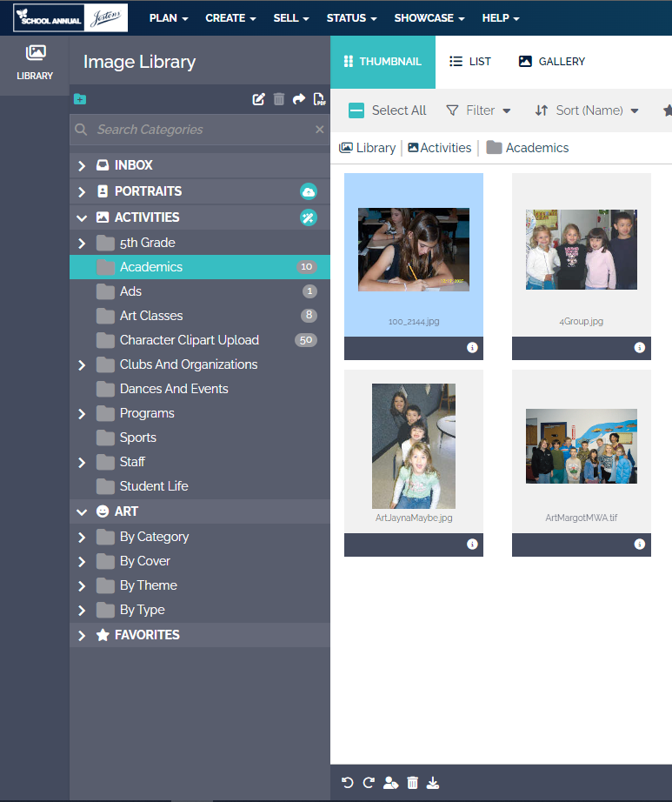Toggle the Select All checkbox
The image size is (672, 802).
click(x=356, y=110)
